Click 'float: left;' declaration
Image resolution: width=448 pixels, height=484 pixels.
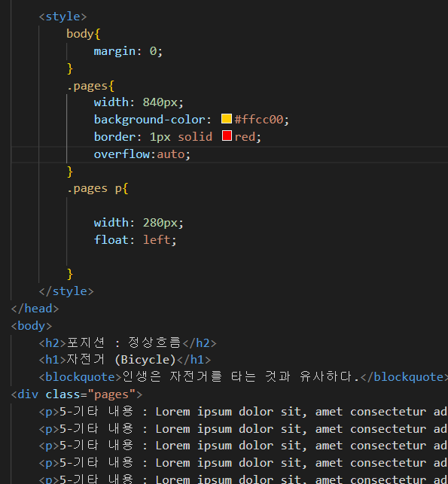click(x=135, y=239)
